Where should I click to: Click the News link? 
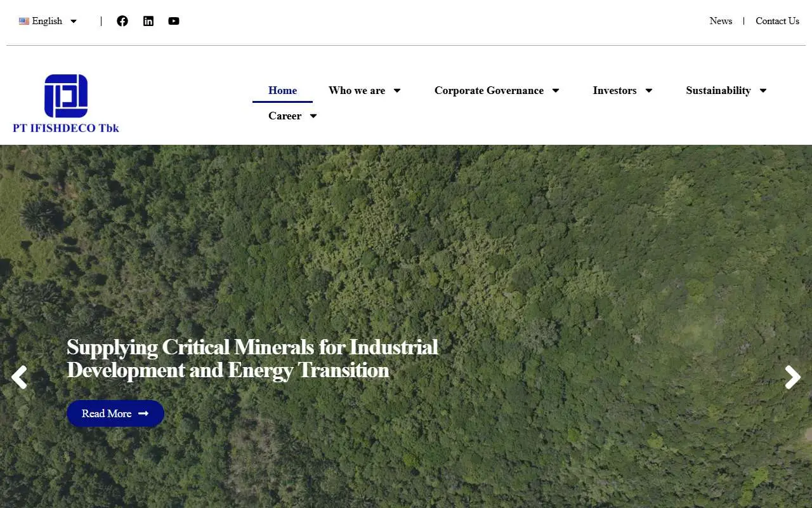(x=721, y=21)
